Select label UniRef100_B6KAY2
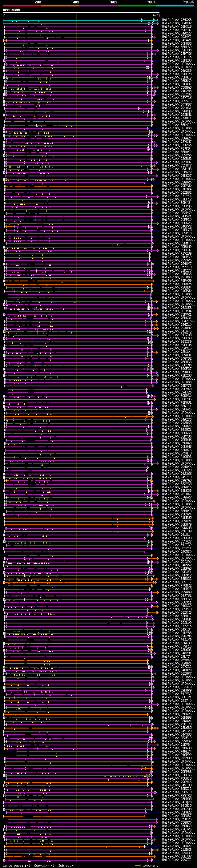The image size is (197, 868). tap(177, 151)
